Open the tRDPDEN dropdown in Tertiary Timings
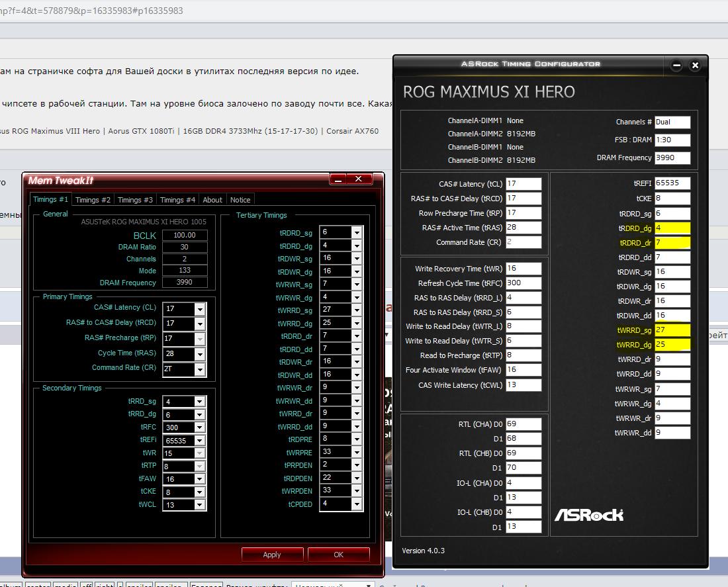This screenshot has height=587, width=728. click(x=357, y=478)
